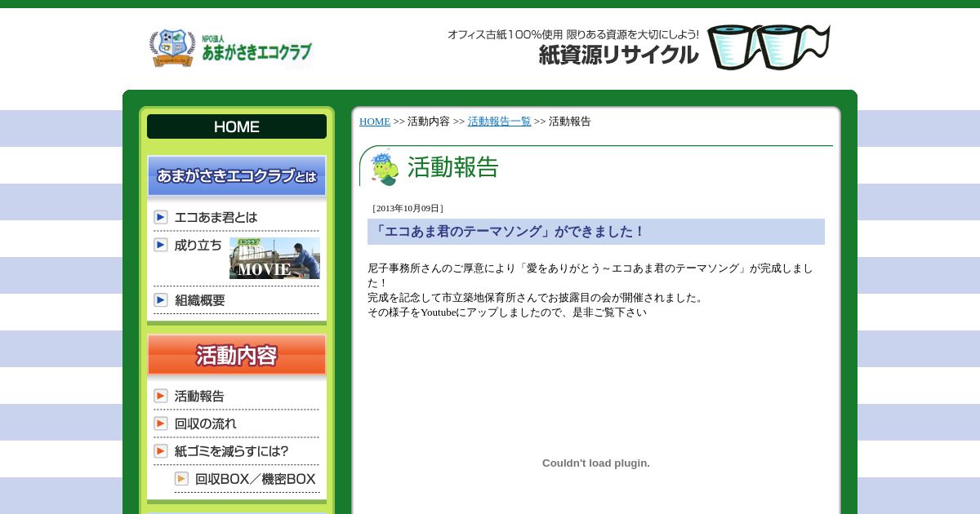Screen dimensions: 980x514
Task: Click blue arrow icon beside 成り立ち
Action: point(161,245)
